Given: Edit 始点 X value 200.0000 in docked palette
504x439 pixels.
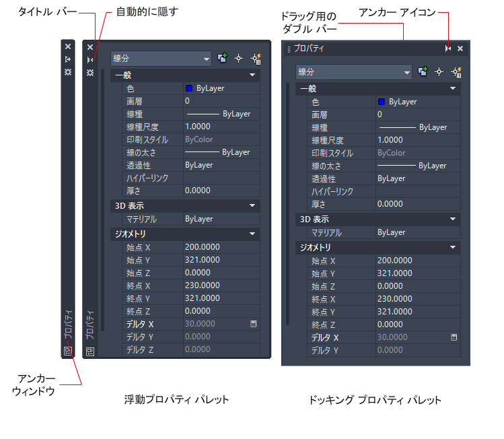Looking at the screenshot, I should (418, 261).
